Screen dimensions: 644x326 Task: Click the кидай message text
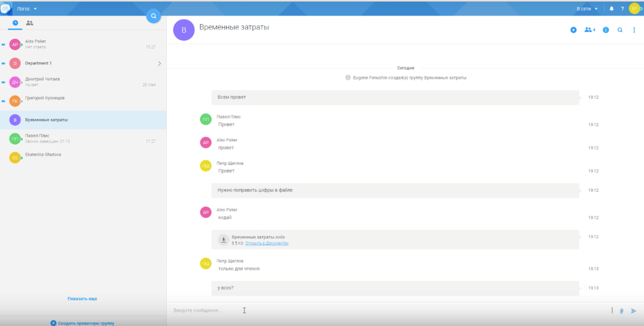[225, 217]
